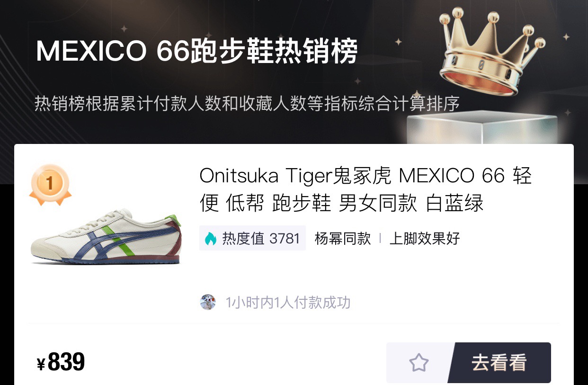
Task: Click the buyer avatar next to payment notice
Action: pos(208,302)
